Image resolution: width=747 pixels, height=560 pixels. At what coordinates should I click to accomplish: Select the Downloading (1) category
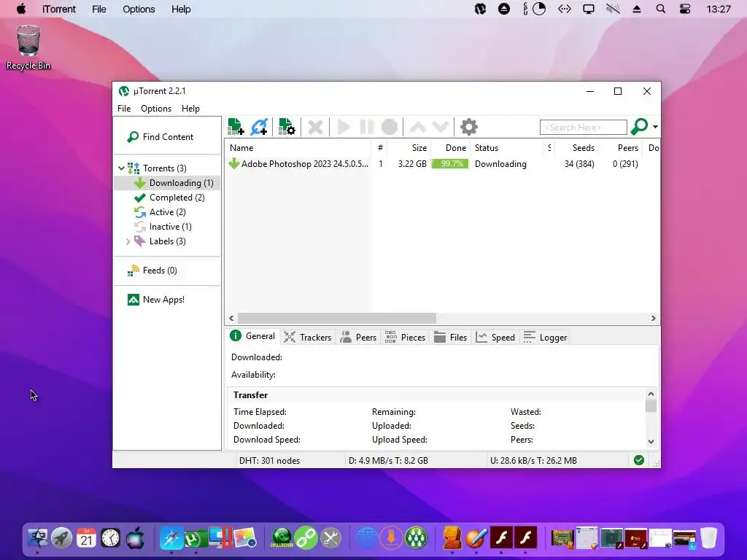167,183
